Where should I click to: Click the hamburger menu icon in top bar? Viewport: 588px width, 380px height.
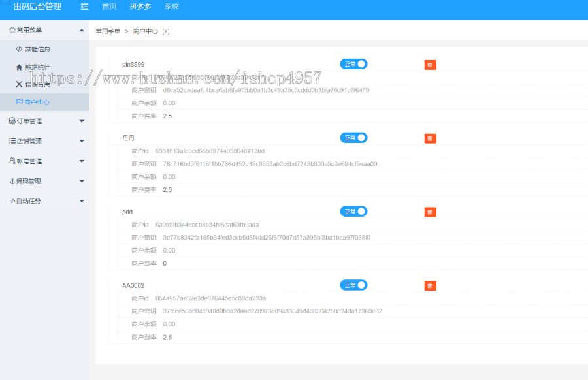pyautogui.click(x=84, y=7)
